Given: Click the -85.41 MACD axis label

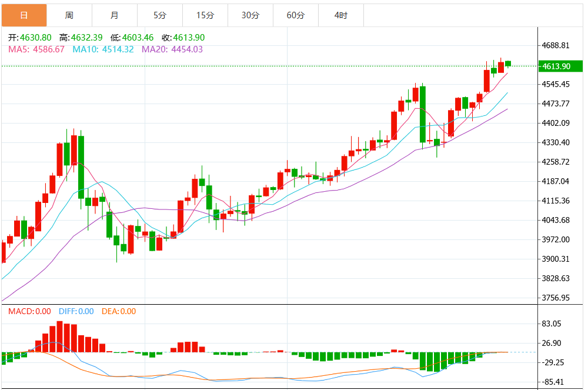Looking at the screenshot, I should click(553, 382).
